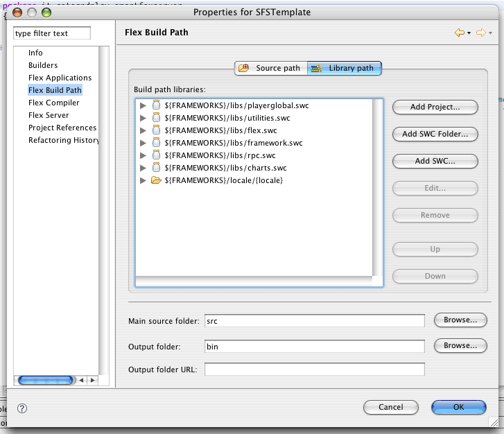
Task: Select the ${FRAMEWORKS}/libs/utilities.swc row text
Action: pos(227,118)
